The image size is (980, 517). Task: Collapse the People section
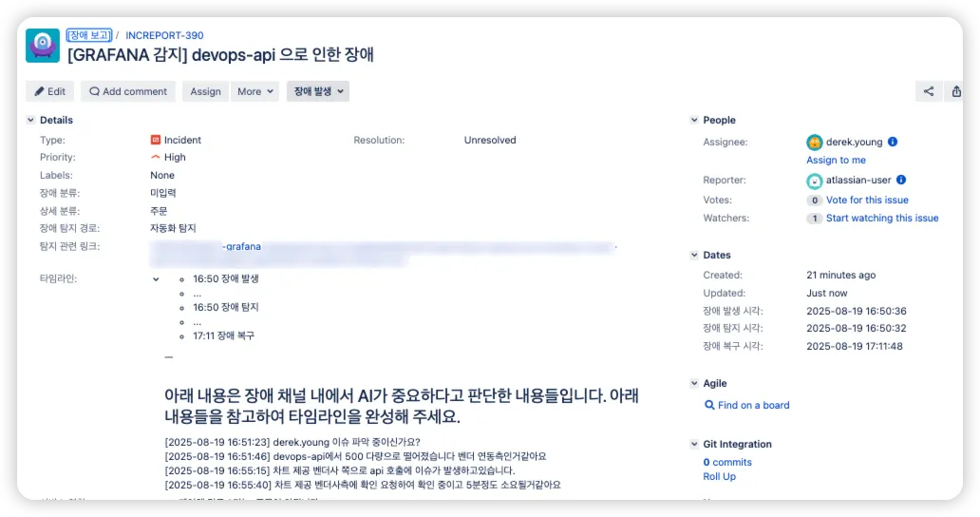pos(694,120)
